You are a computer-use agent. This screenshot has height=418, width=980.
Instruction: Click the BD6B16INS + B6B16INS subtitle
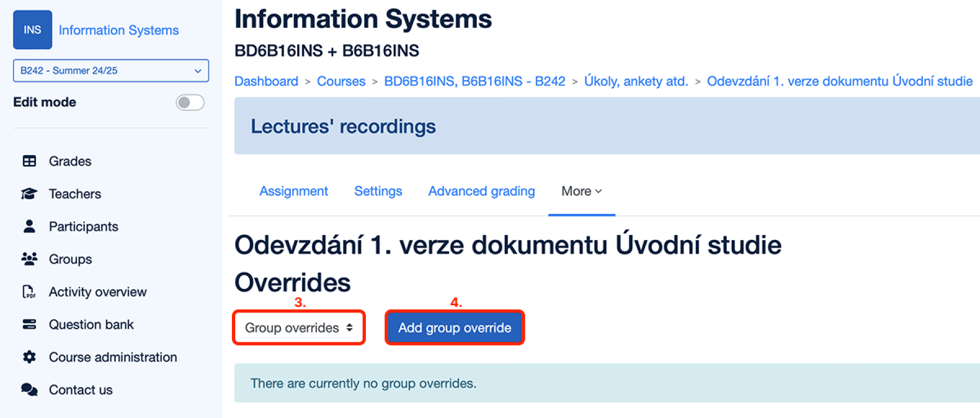point(327,51)
